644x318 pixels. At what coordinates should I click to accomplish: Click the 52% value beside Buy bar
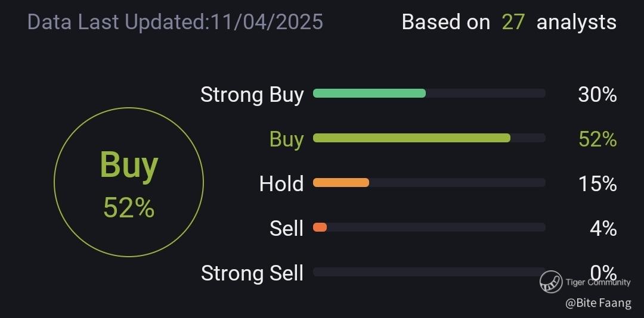(597, 139)
